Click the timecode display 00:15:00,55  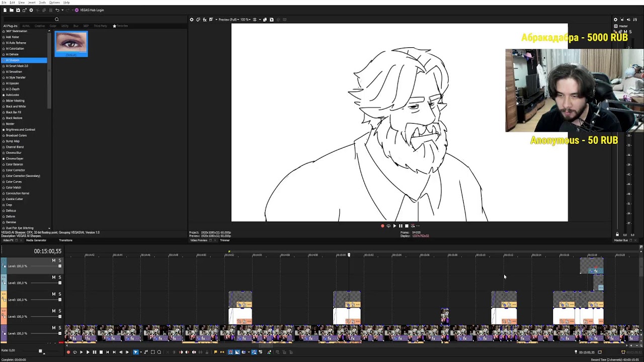[48, 251]
